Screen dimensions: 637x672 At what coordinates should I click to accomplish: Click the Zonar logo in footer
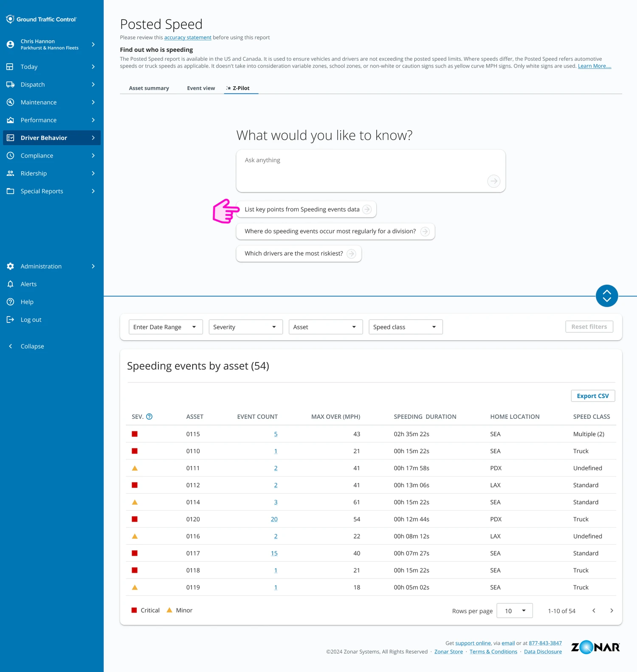[x=595, y=647]
